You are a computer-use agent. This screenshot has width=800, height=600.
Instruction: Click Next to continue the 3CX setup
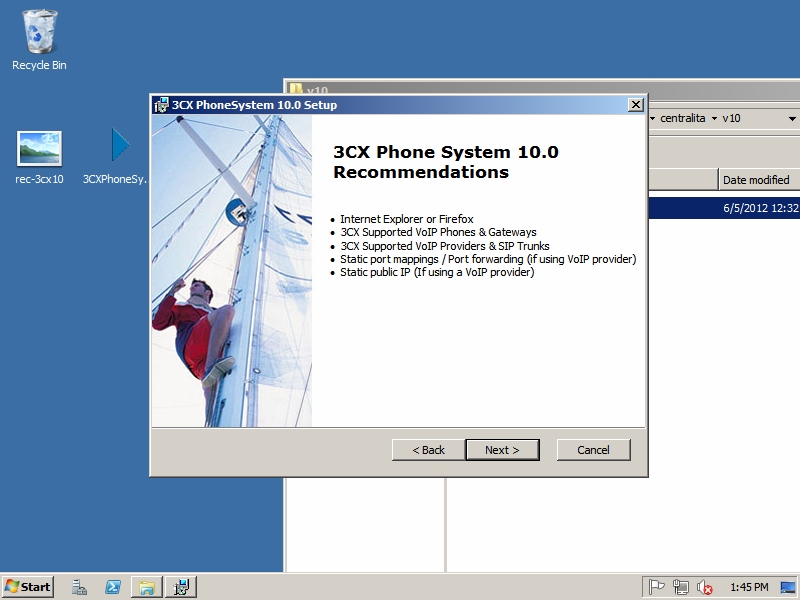(x=502, y=450)
